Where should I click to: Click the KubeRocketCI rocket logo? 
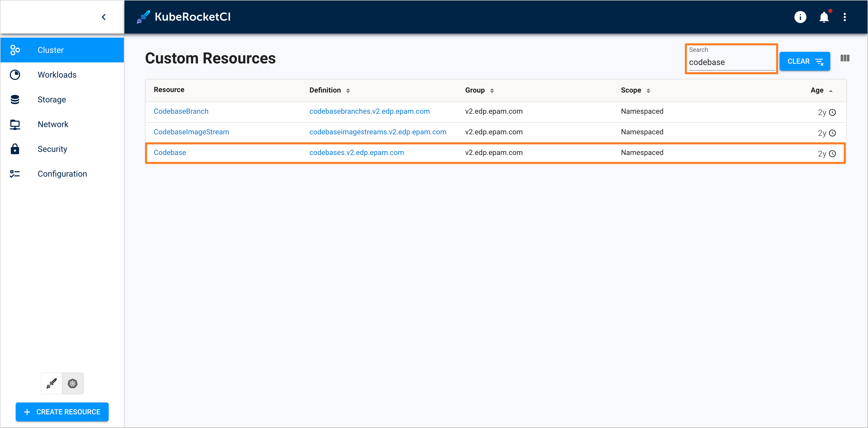(143, 17)
